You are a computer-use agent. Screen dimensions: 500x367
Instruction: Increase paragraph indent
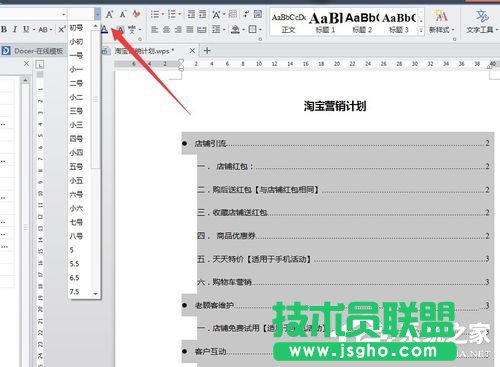[203, 14]
